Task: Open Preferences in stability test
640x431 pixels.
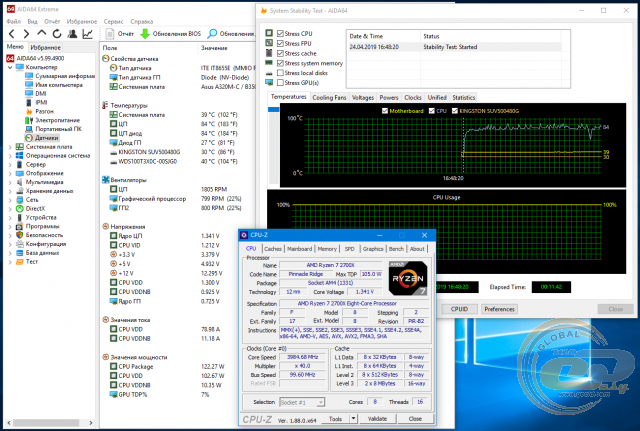Action: click(x=499, y=309)
